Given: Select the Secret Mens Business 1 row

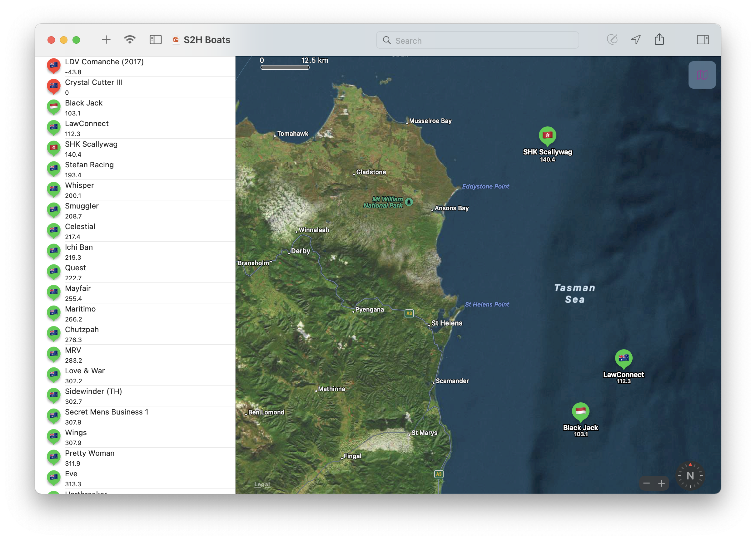Looking at the screenshot, I should point(135,417).
